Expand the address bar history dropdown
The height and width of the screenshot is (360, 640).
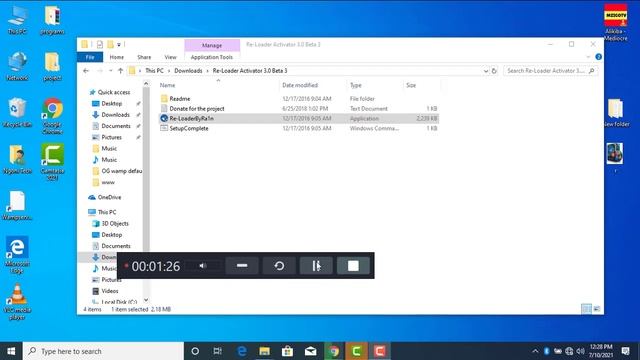point(486,71)
